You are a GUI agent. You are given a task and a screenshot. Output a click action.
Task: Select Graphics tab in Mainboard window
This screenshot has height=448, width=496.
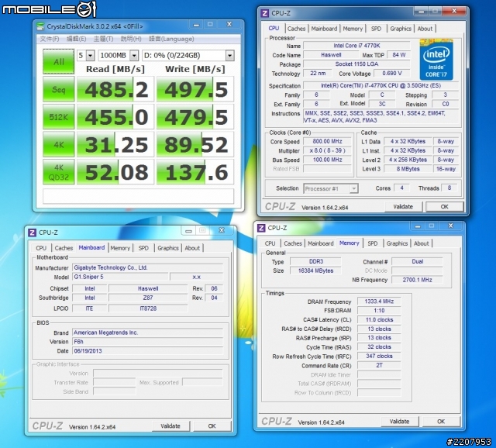[x=168, y=248]
